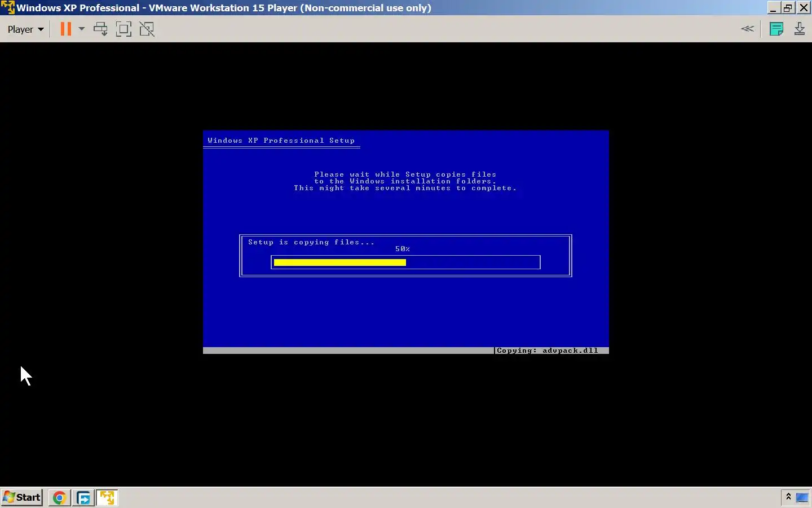The height and width of the screenshot is (508, 812).
Task: Show hidden system tray icons
Action: tap(788, 497)
